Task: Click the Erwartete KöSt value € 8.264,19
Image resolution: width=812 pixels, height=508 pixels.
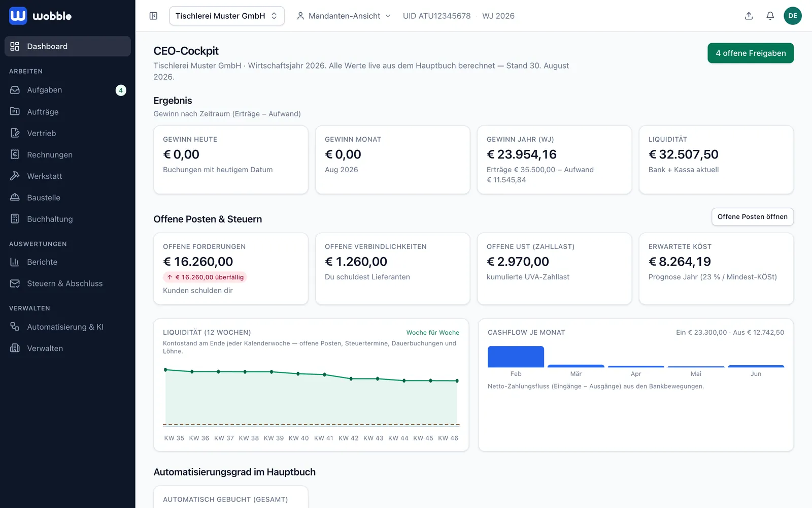Action: tap(680, 262)
